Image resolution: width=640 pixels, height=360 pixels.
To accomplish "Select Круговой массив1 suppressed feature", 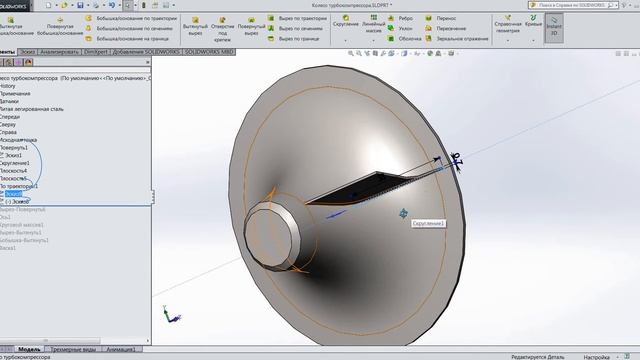I will tap(22, 225).
